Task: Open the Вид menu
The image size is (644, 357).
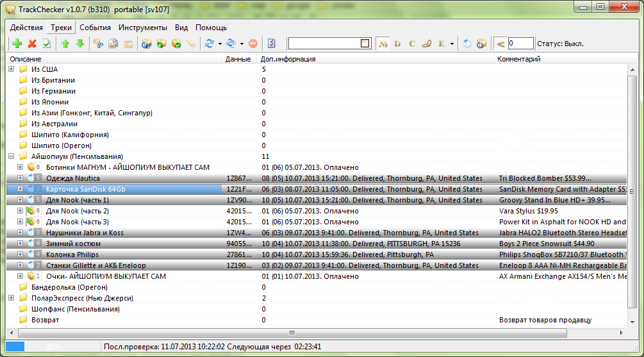Action: tap(181, 28)
